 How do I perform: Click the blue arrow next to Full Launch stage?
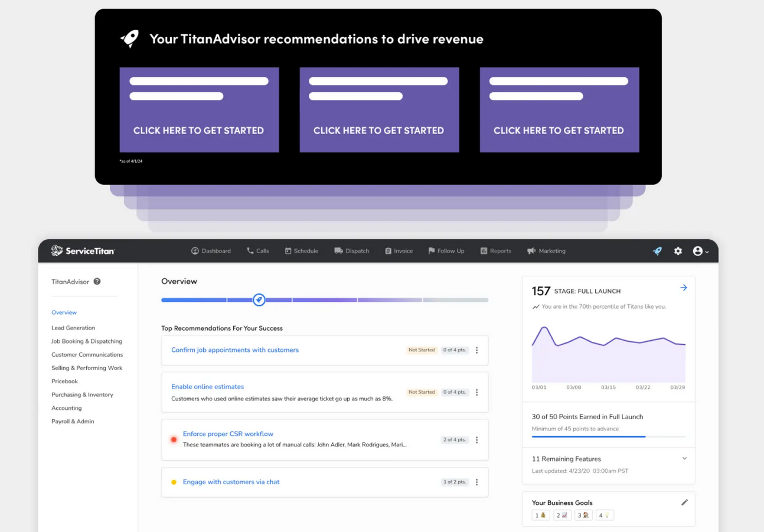[684, 288]
